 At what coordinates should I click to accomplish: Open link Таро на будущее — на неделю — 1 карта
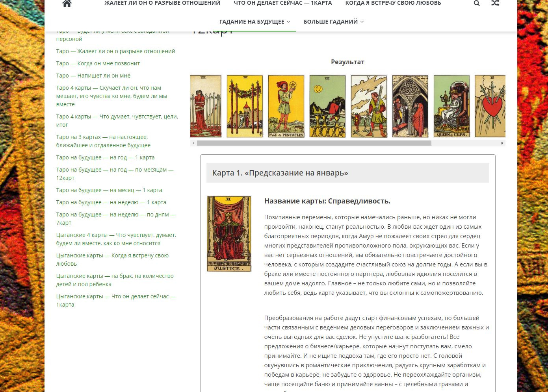(x=111, y=202)
